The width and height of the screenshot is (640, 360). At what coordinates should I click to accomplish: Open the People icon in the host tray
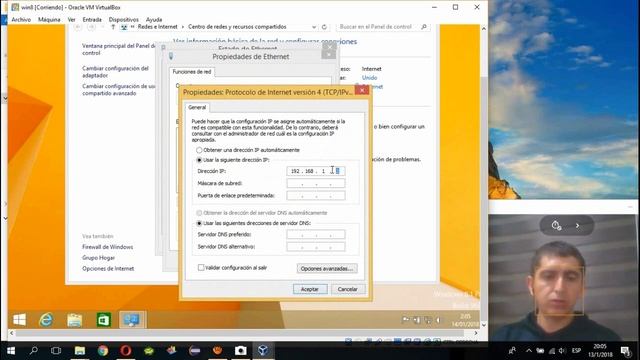[512, 351]
